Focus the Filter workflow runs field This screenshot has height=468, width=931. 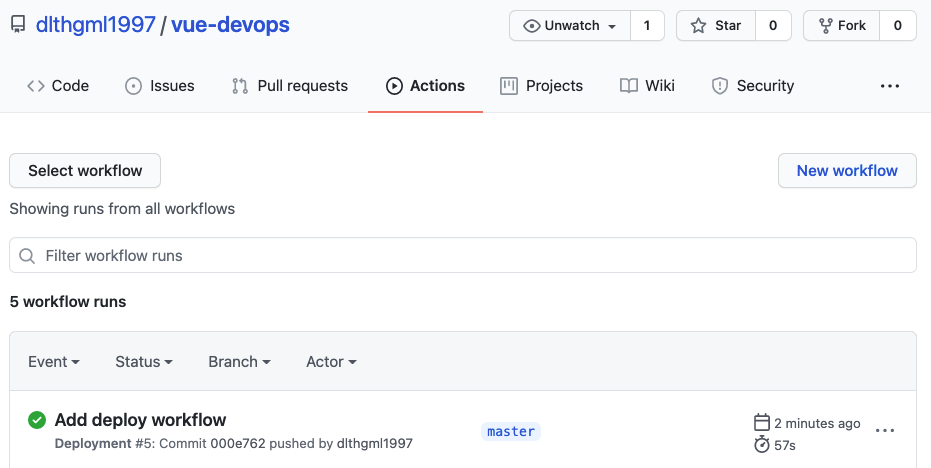[463, 255]
